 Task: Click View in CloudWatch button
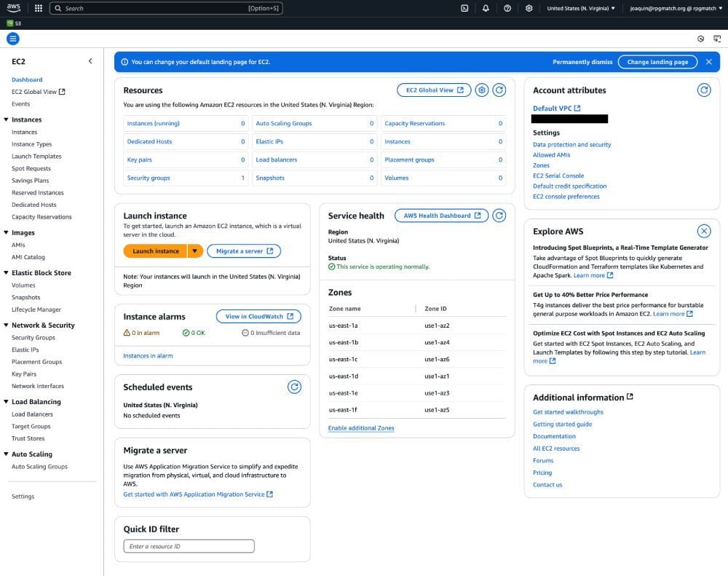pyautogui.click(x=258, y=316)
